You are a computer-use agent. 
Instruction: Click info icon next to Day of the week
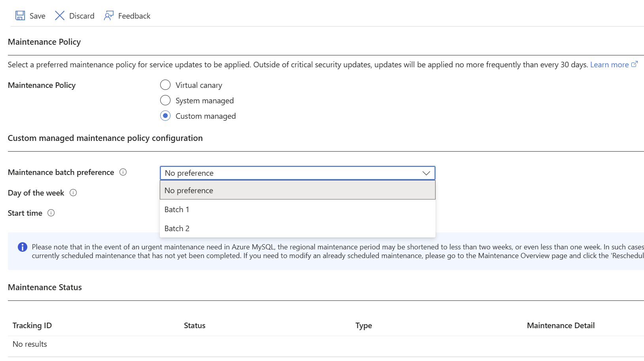coord(73,193)
